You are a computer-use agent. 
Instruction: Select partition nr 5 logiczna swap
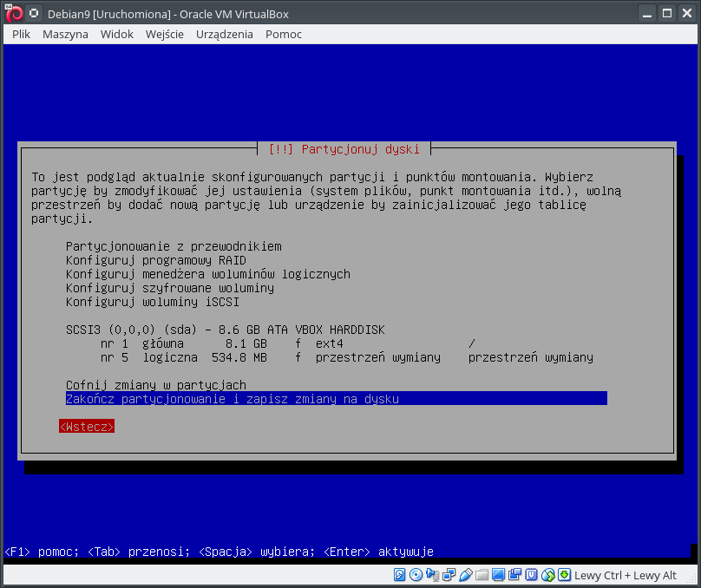pos(347,357)
